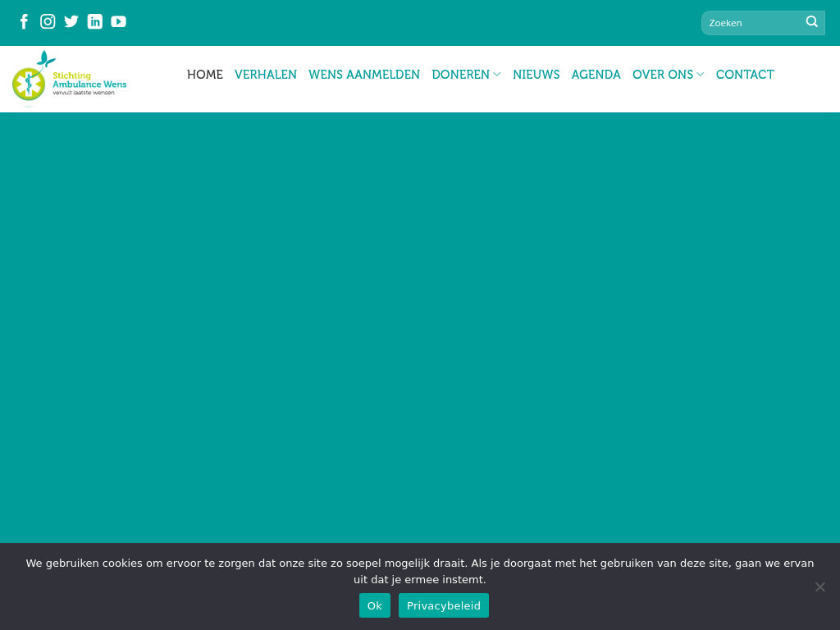Click the Stichting Ambulance Wens logo
840x630 pixels.
pos(70,78)
